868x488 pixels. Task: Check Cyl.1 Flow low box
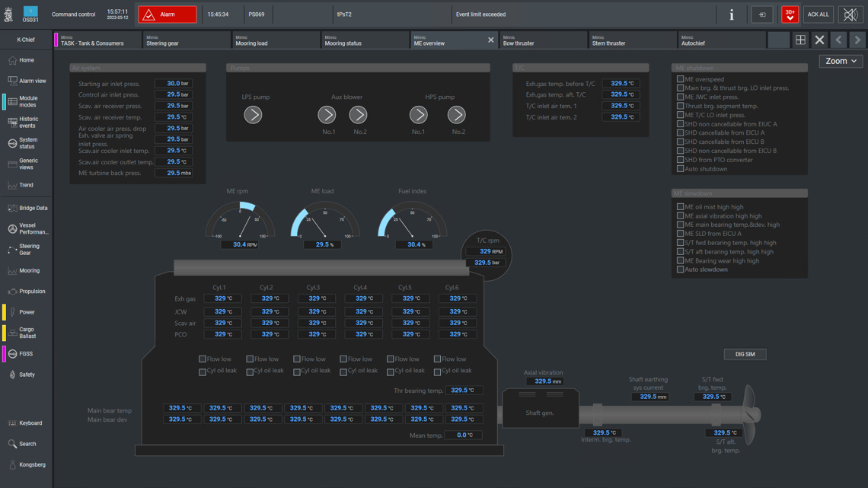click(203, 359)
